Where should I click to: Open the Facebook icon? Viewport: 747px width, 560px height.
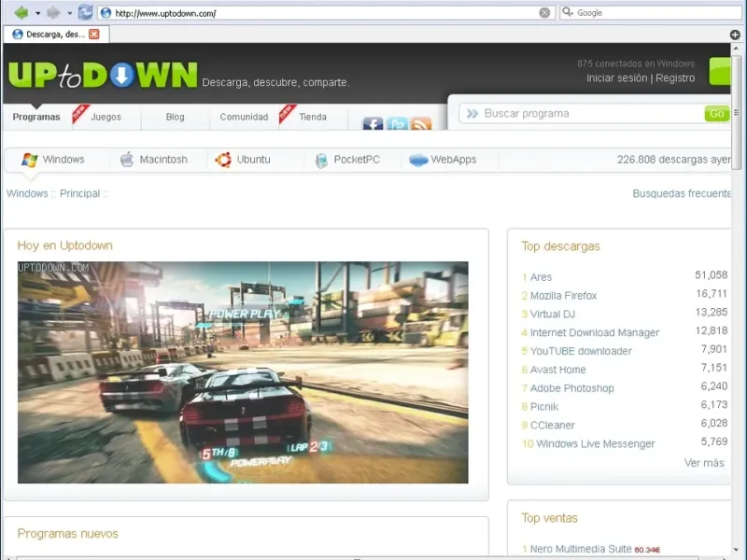coord(373,124)
